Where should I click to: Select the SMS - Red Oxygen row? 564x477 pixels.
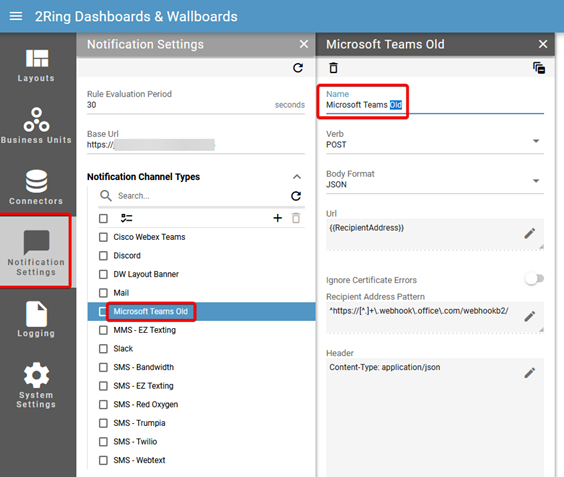click(201, 404)
